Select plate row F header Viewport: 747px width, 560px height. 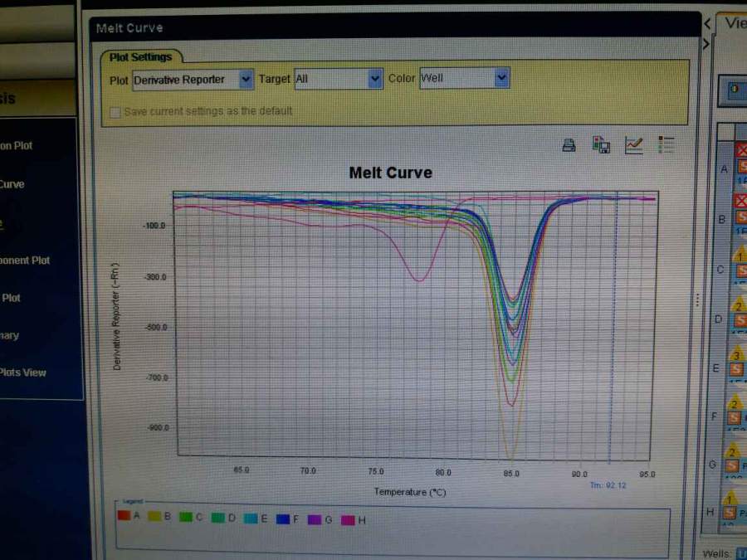coord(714,416)
